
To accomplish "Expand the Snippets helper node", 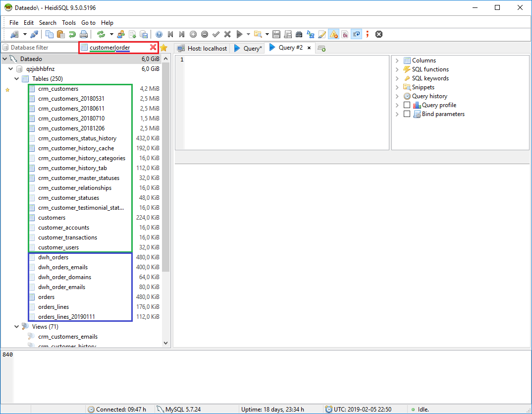I will tap(397, 87).
